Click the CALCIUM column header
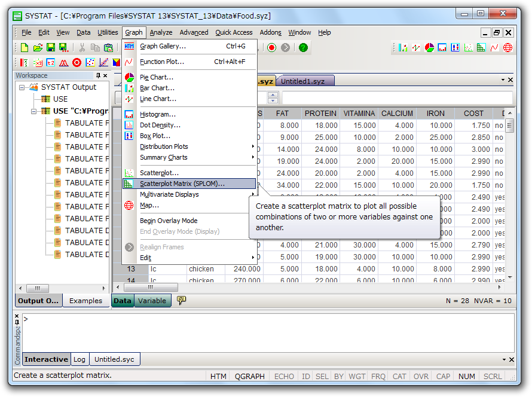Viewport: 532px width, 397px height. pyautogui.click(x=397, y=114)
